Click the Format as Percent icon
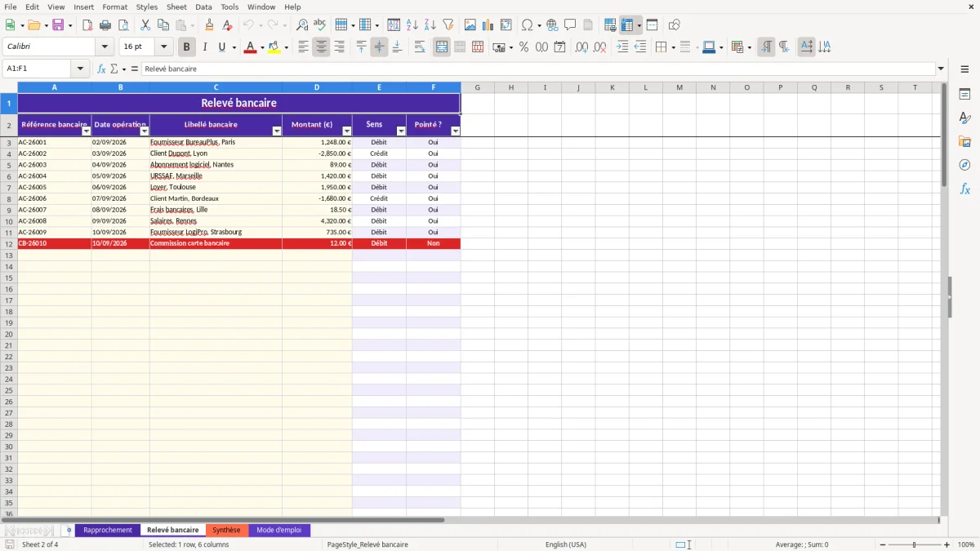 pos(523,47)
